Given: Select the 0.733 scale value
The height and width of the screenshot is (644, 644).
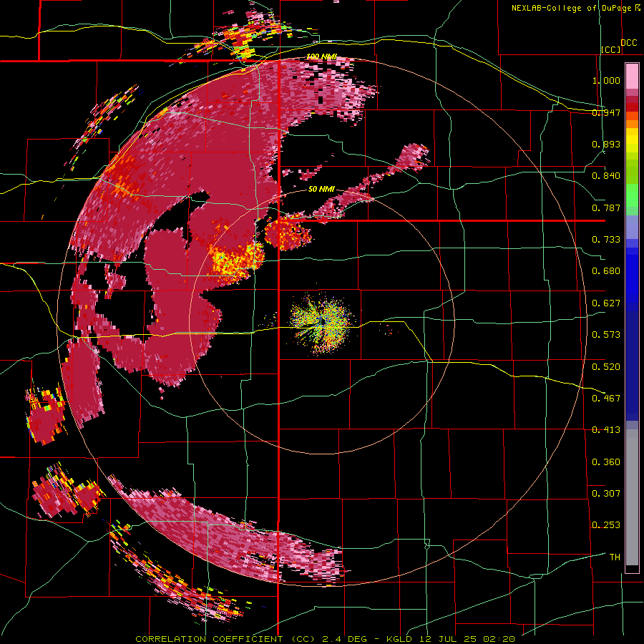Looking at the screenshot, I should click(x=606, y=240).
